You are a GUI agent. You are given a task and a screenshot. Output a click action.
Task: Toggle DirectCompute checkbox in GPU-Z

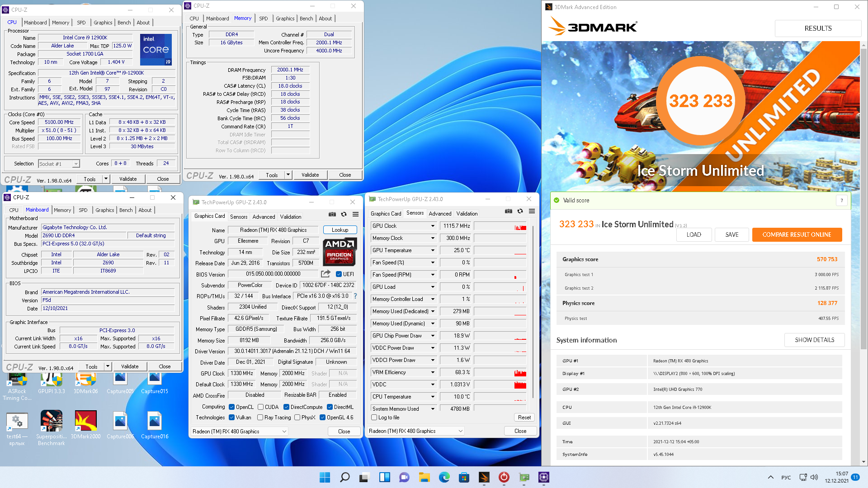click(x=286, y=407)
